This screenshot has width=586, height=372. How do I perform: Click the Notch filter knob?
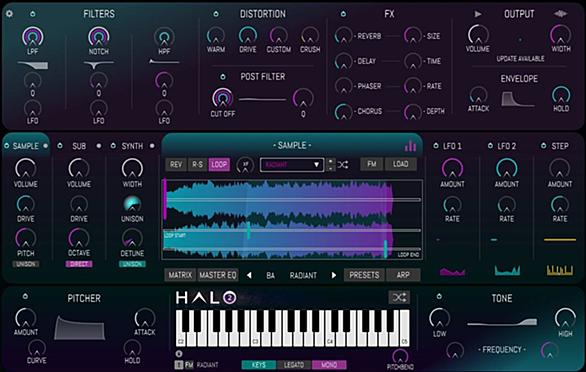(99, 37)
